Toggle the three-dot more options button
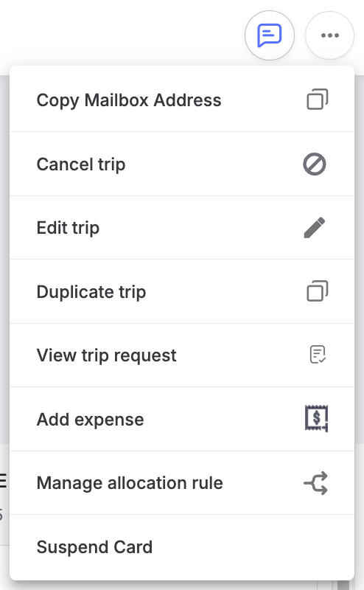The width and height of the screenshot is (364, 590). (x=330, y=35)
